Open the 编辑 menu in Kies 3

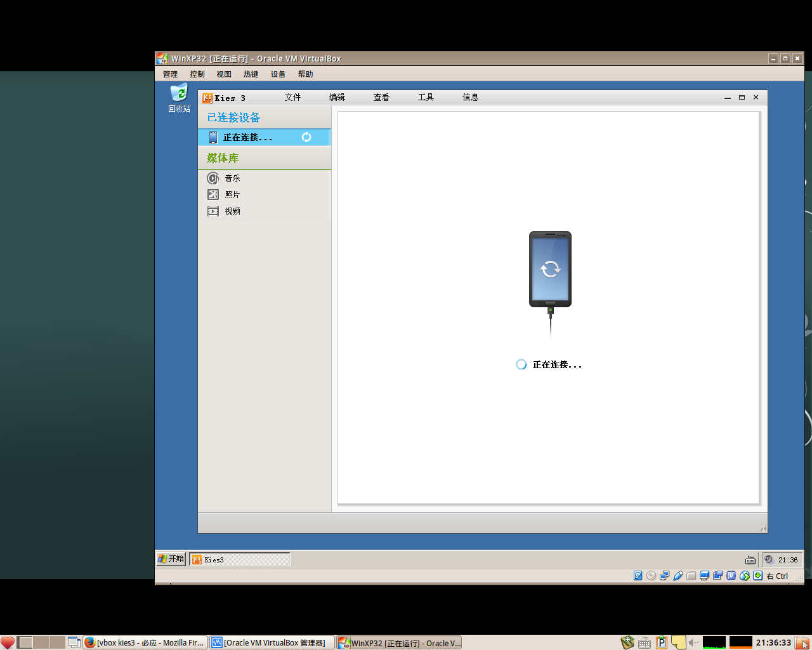tap(337, 97)
